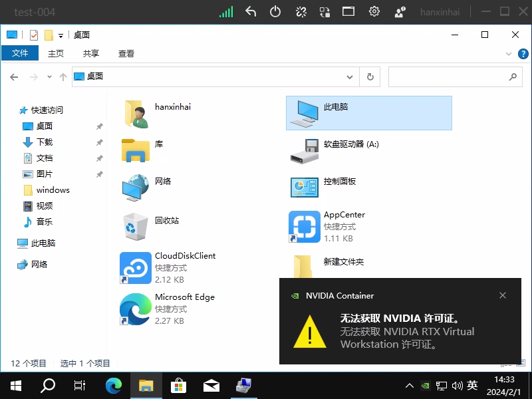Click the remote session back arrow icon
Image resolution: width=532 pixels, height=399 pixels.
click(x=251, y=11)
